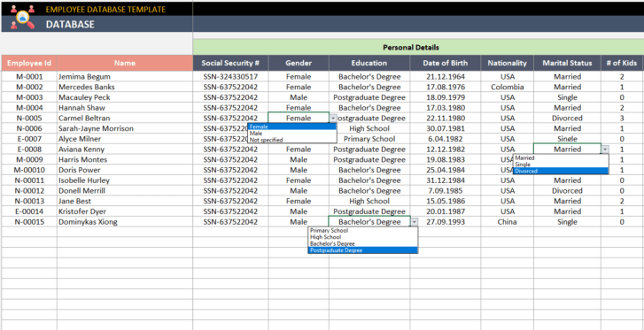
Task: Select date of birth 30.07.1981
Action: [x=446, y=128]
